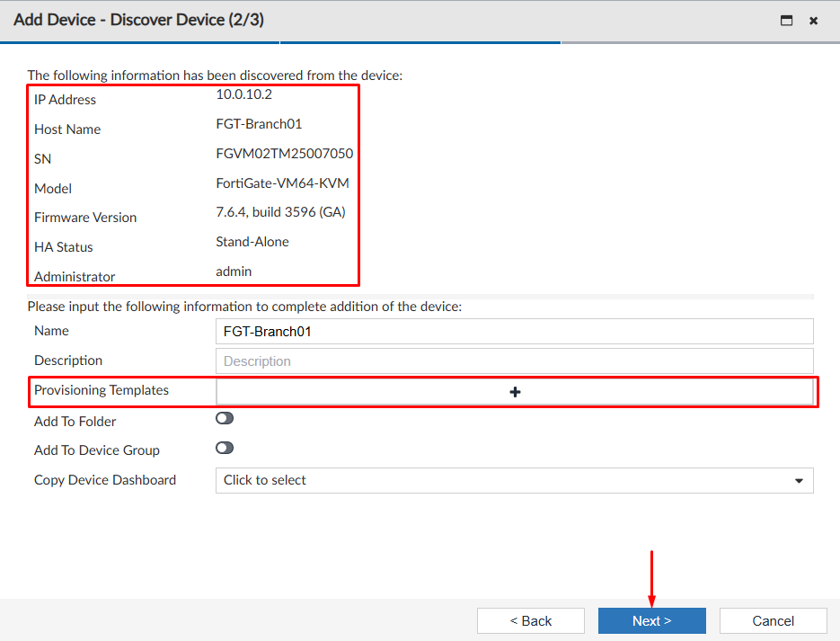
Task: Add a provisioning template using the plus icon
Action: (x=515, y=391)
